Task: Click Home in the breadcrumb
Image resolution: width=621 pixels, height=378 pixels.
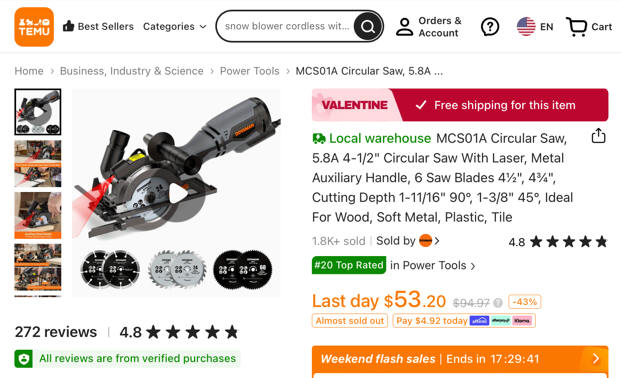Action: click(29, 71)
